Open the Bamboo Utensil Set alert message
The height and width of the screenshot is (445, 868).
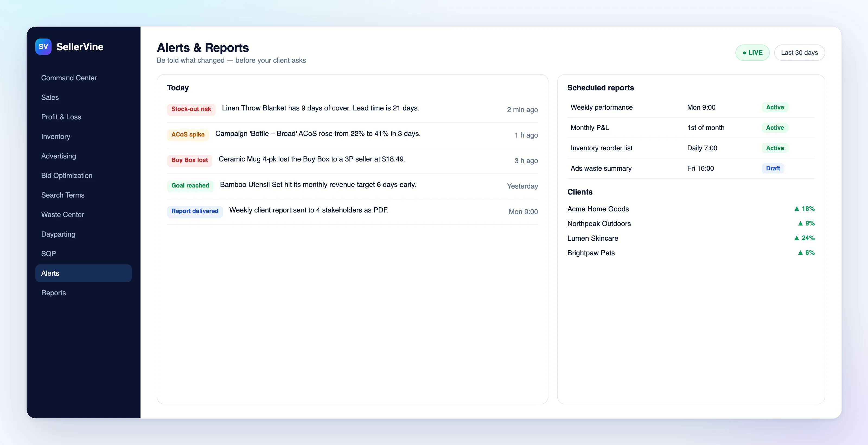318,185
